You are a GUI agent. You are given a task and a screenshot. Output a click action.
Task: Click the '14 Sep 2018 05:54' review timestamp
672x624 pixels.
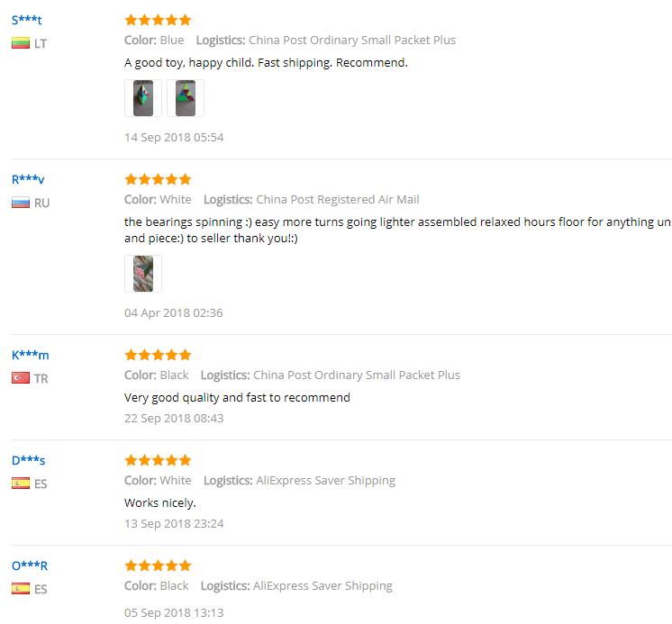[174, 138]
